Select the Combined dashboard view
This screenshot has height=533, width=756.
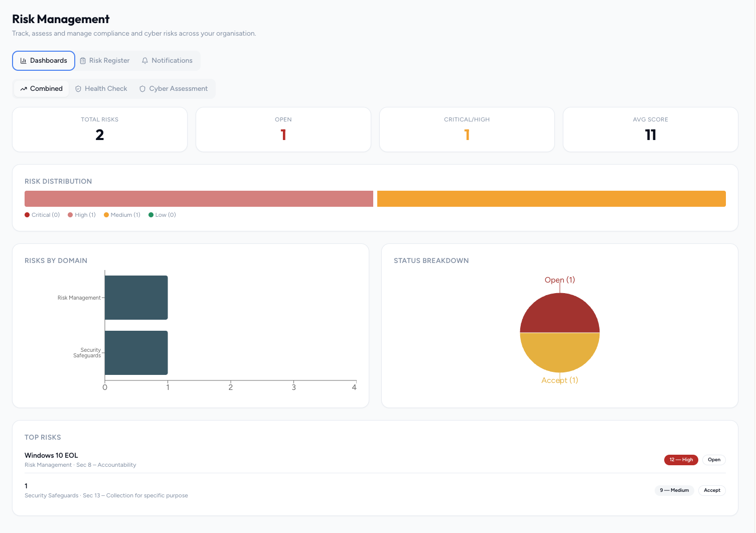pos(42,89)
